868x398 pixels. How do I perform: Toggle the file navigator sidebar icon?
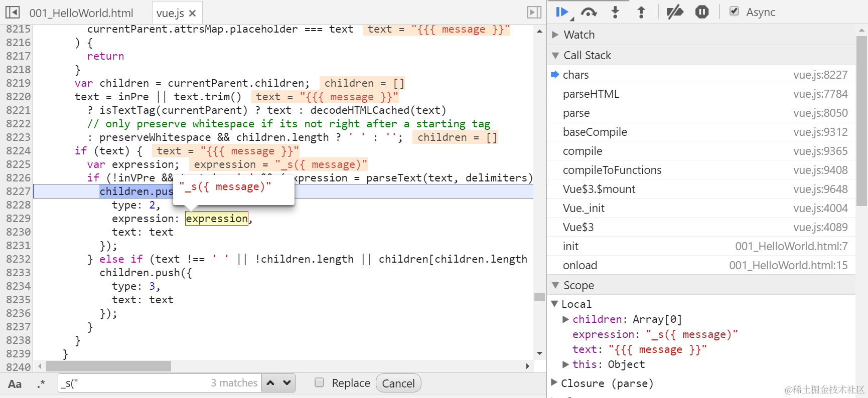click(13, 12)
